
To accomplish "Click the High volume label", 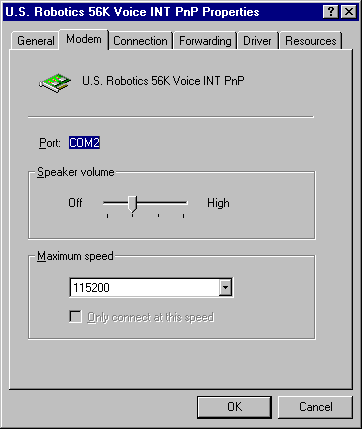I will 218,203.
